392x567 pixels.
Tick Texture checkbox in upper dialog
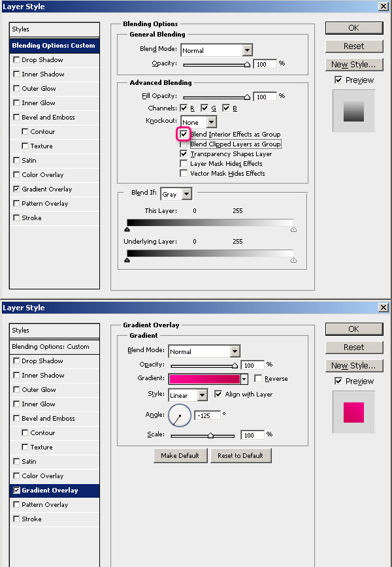(25, 146)
